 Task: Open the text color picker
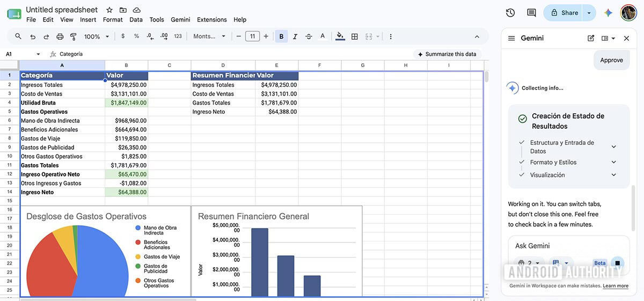point(323,36)
